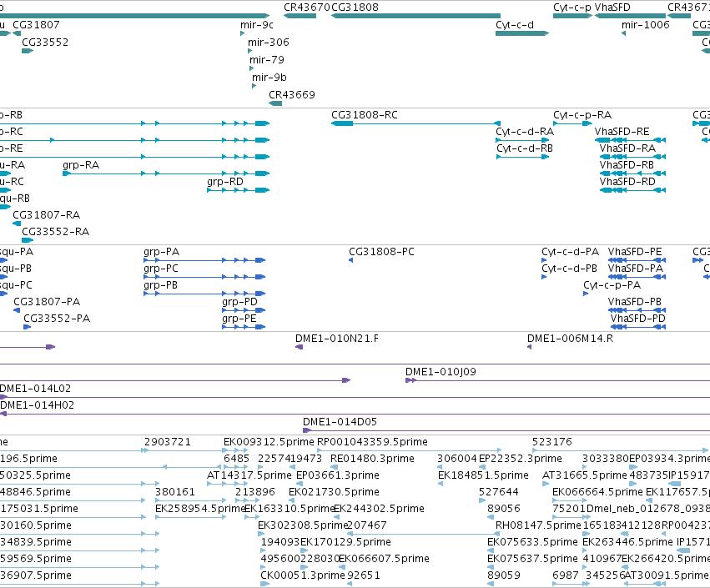Click the EK009312.5prime EST label
Viewport: 710px width, 588px height.
pyautogui.click(x=269, y=442)
